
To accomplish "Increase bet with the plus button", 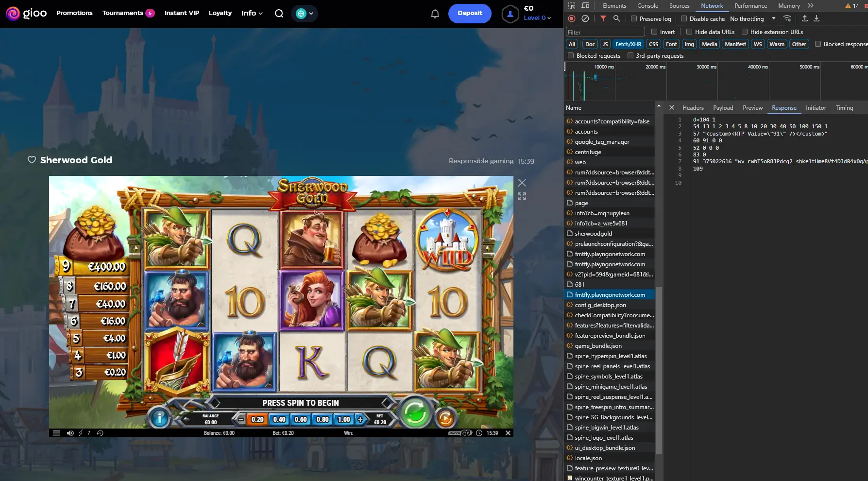I will [360, 419].
